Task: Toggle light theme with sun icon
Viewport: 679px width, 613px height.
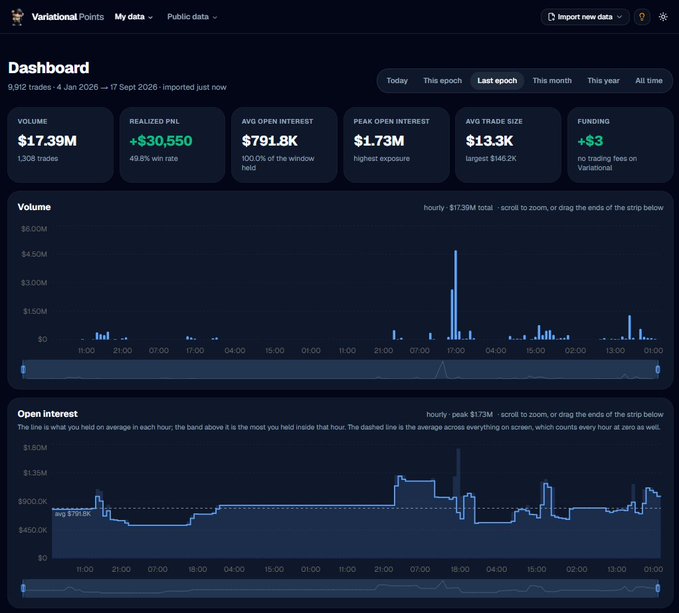Action: click(663, 17)
